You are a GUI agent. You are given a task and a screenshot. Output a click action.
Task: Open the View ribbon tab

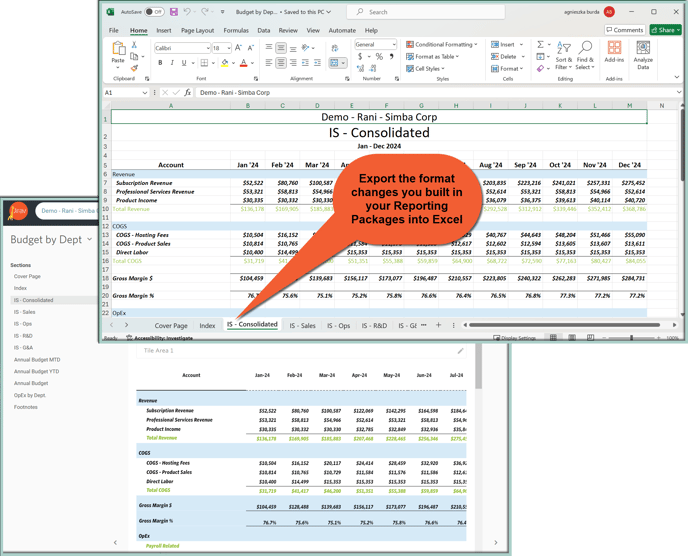[313, 30]
